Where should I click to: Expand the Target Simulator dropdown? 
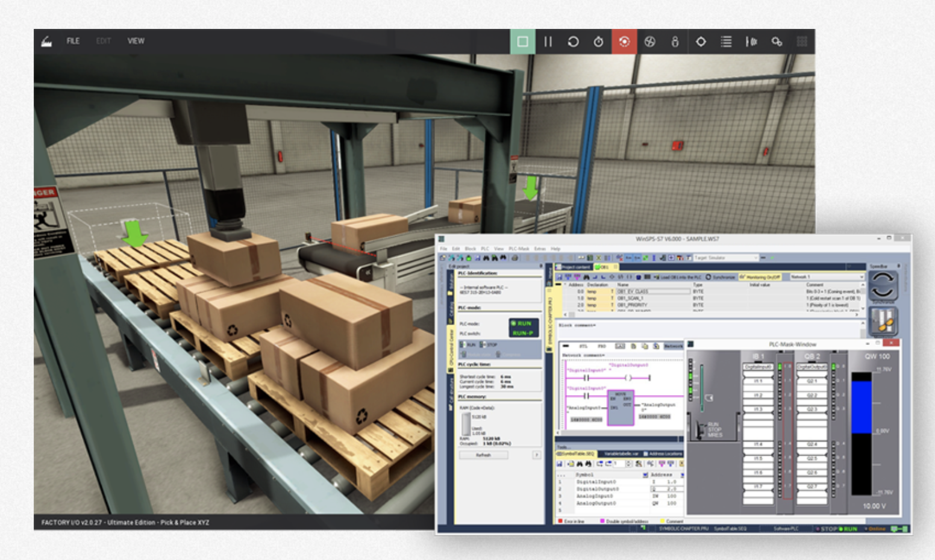(x=755, y=258)
